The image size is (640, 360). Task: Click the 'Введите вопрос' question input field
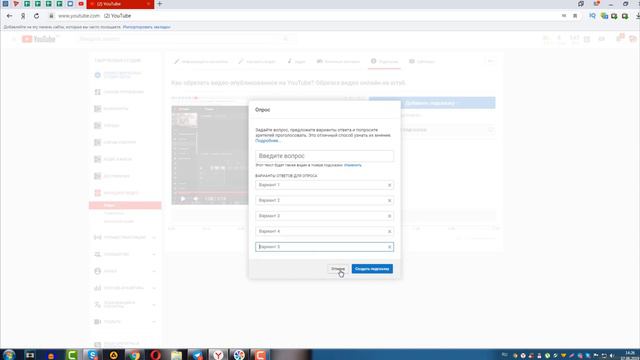324,156
